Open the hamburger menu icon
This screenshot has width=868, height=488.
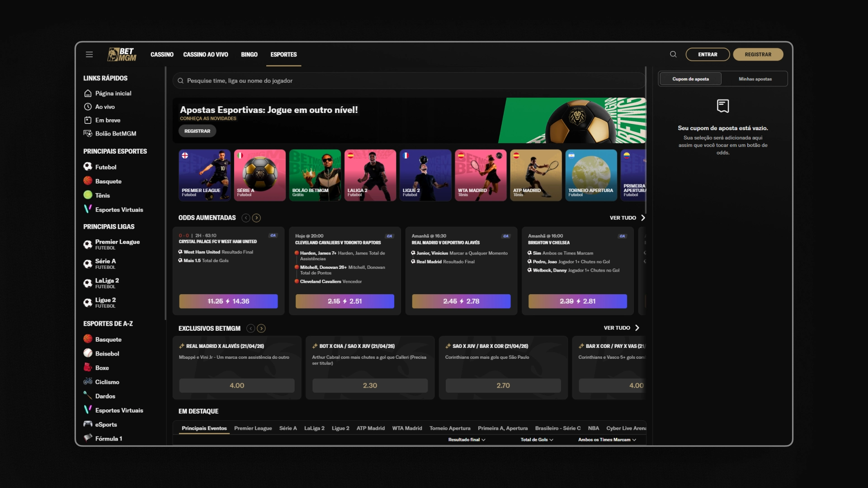89,55
